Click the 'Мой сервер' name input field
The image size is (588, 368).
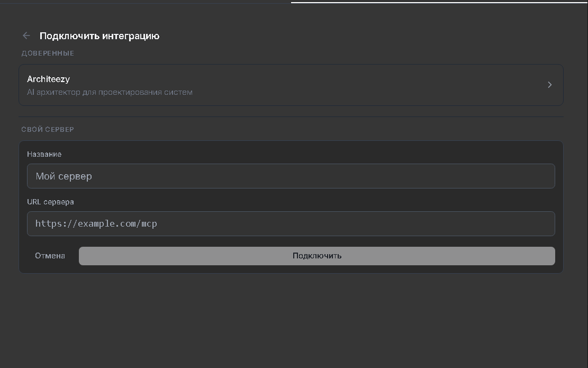click(291, 176)
